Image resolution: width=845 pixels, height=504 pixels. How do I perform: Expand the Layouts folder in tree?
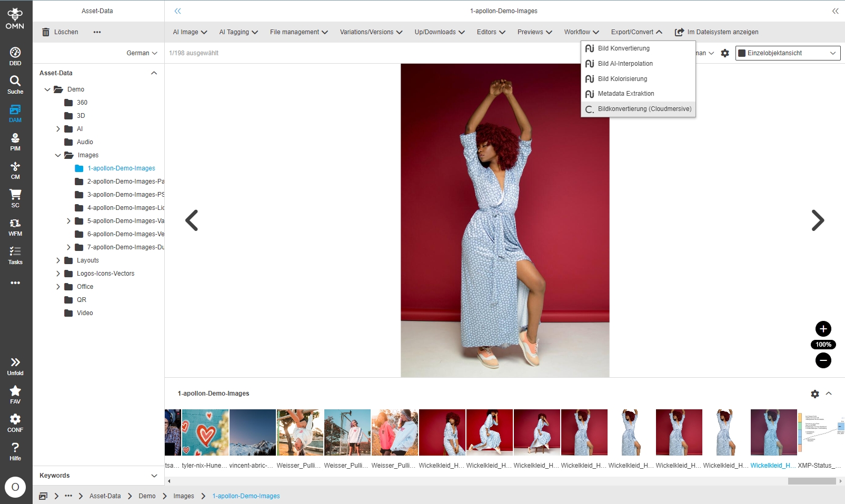pyautogui.click(x=58, y=260)
